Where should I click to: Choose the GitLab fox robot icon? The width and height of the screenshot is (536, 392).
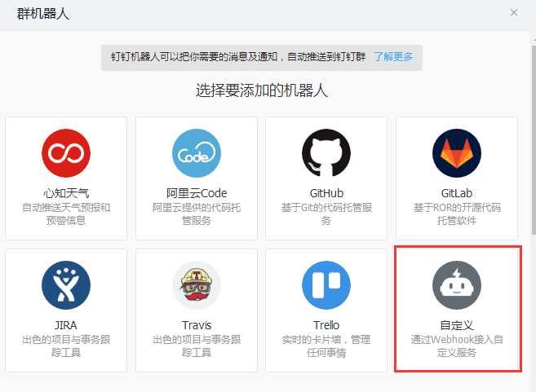pos(457,153)
